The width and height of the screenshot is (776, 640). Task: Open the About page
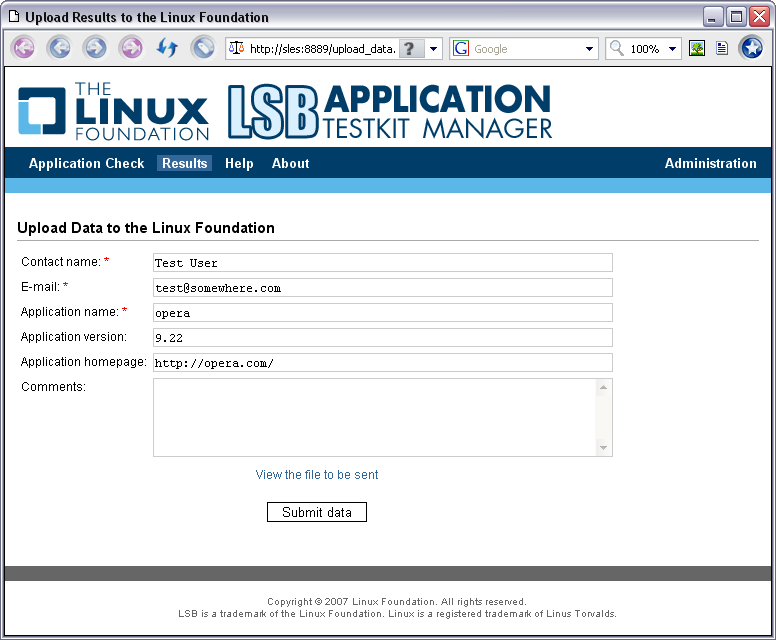291,163
